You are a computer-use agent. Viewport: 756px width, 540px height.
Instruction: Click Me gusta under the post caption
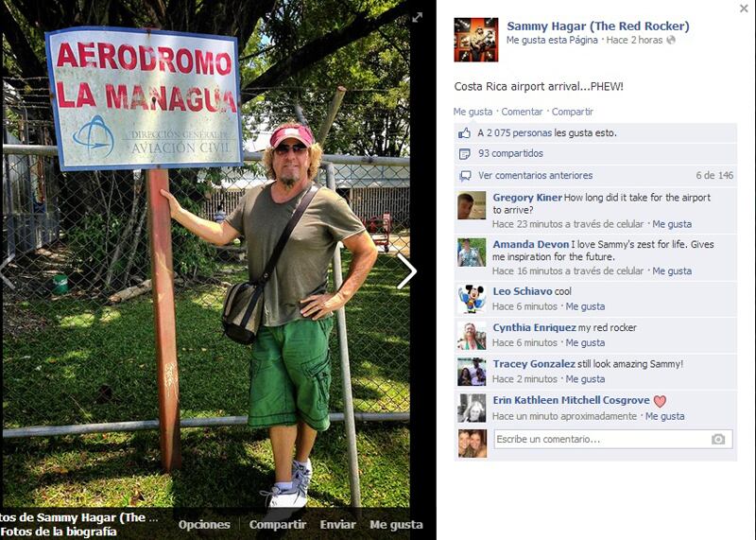coord(472,112)
